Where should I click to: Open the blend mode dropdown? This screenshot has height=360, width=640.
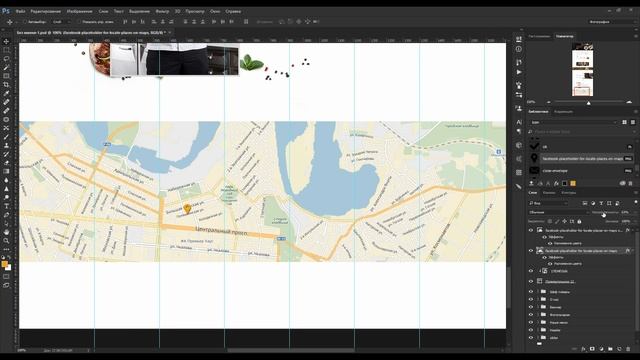[x=558, y=212]
